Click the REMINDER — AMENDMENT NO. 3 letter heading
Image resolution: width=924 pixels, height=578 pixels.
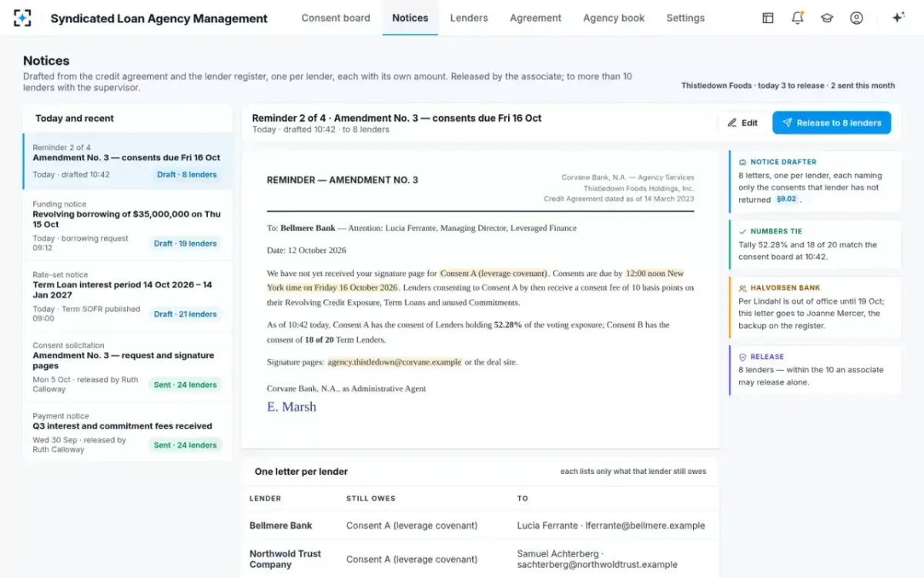(x=343, y=180)
